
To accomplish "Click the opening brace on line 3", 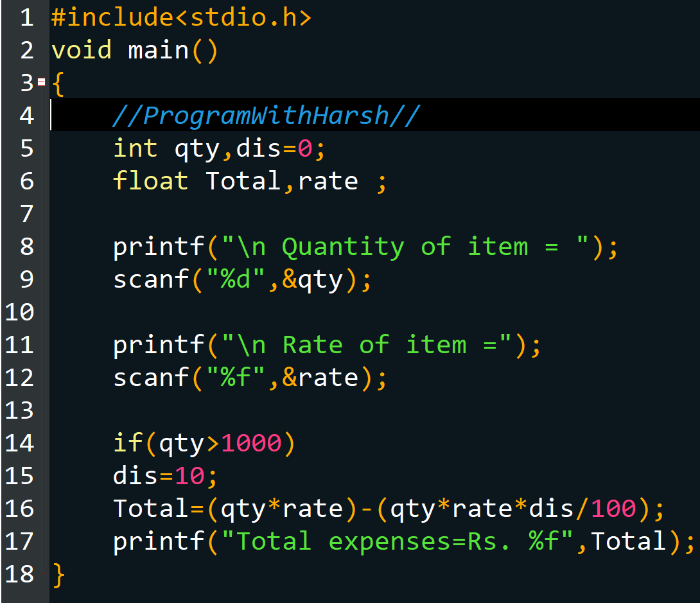I will 58,84.
